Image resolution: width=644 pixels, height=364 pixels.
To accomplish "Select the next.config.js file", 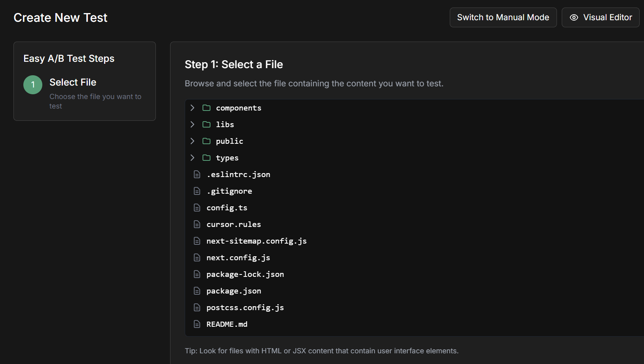I will point(238,257).
